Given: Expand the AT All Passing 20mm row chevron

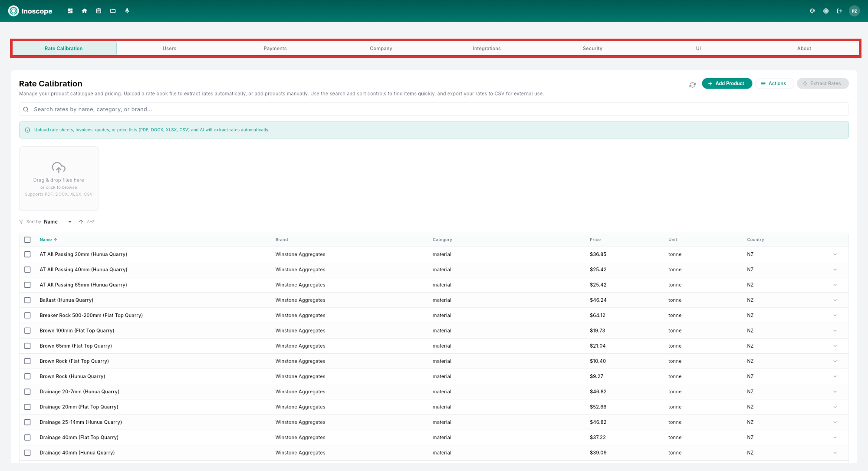Looking at the screenshot, I should pos(835,254).
